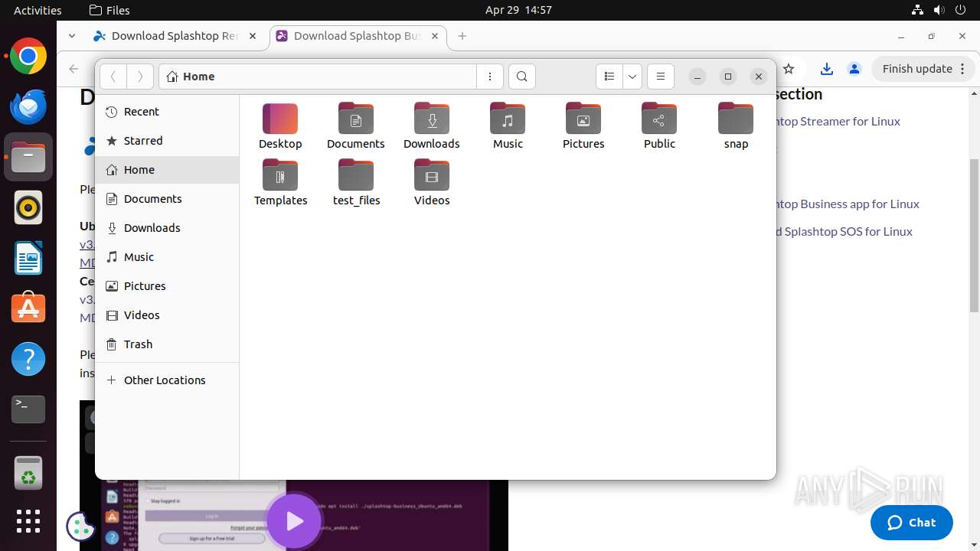Go forward in Files navigation
The height and width of the screenshot is (551, 980).
[139, 77]
